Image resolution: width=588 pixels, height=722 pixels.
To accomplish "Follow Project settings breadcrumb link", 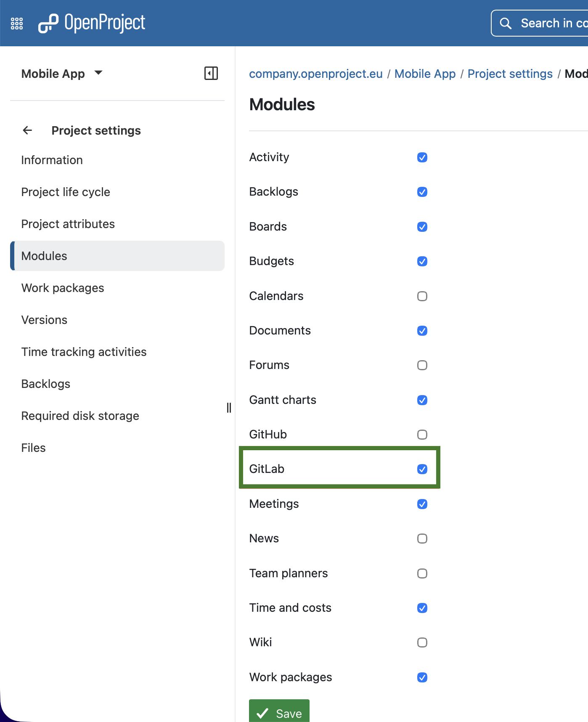I will [510, 74].
